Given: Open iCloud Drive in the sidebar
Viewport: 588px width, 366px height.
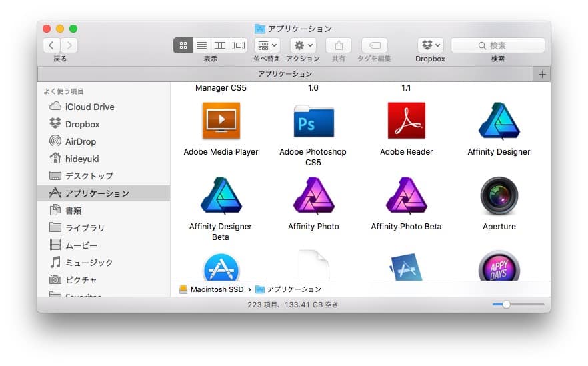Looking at the screenshot, I should click(x=89, y=107).
